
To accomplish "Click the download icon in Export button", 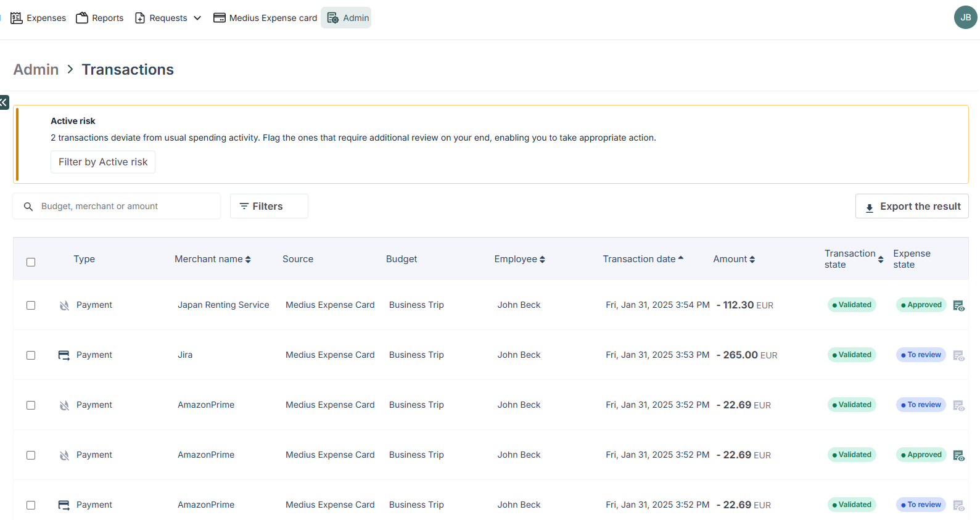I will coord(870,208).
